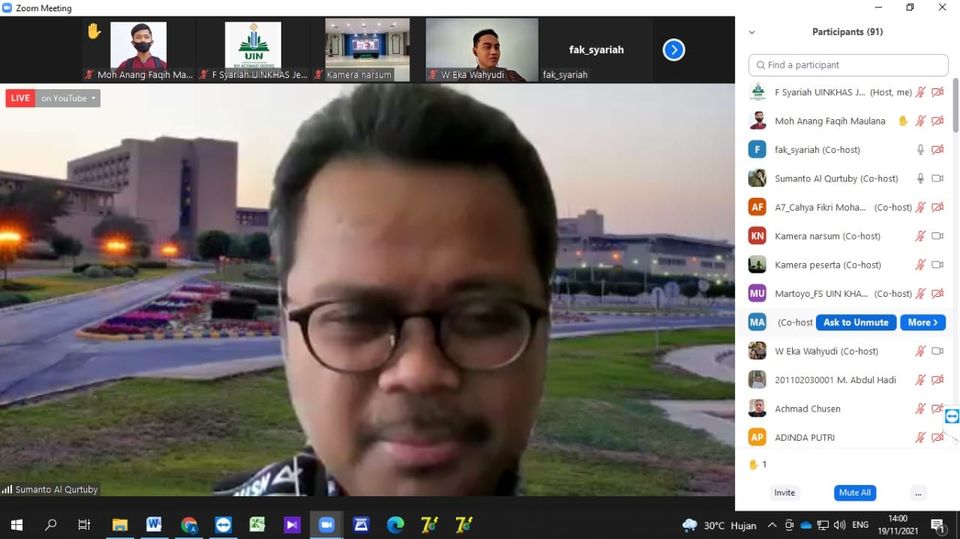
Task: Open the More options for highlighted participant
Action: click(922, 322)
